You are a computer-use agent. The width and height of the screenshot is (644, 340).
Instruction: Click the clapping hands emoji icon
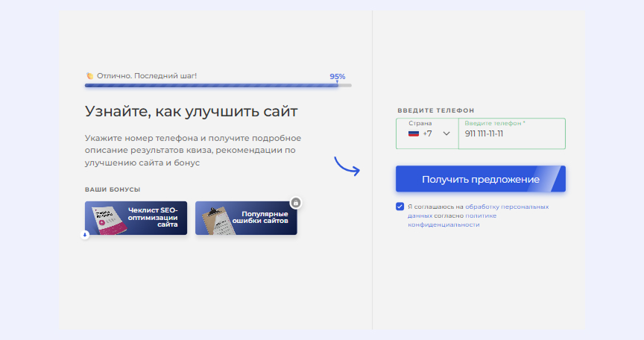pyautogui.click(x=89, y=75)
